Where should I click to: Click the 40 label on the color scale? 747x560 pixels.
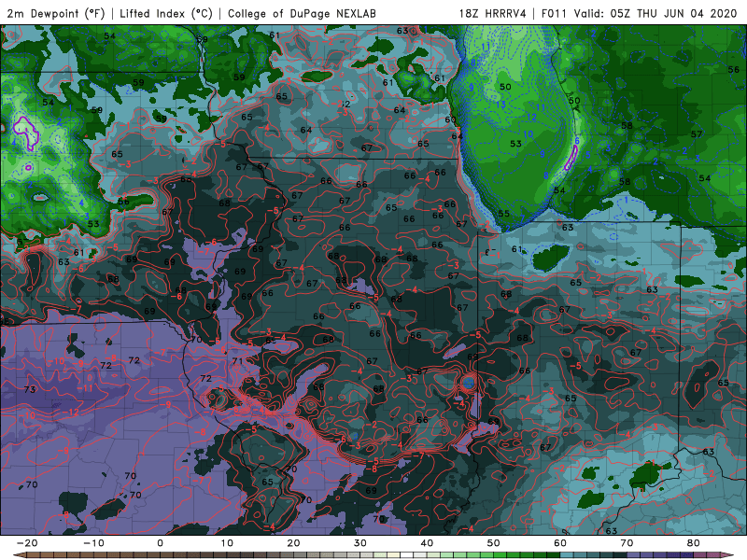click(427, 543)
